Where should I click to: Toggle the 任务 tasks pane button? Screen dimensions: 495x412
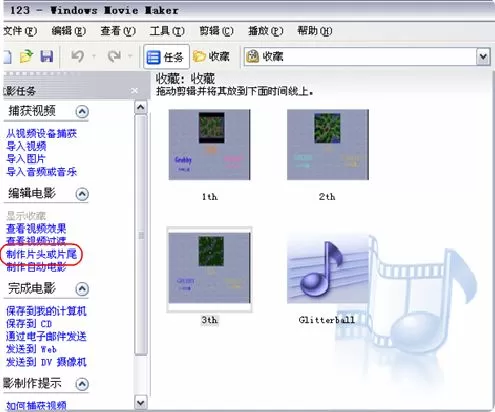(x=166, y=57)
